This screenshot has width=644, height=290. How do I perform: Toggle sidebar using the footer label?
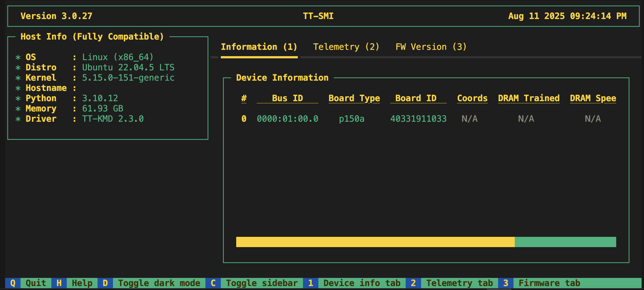[x=262, y=283]
